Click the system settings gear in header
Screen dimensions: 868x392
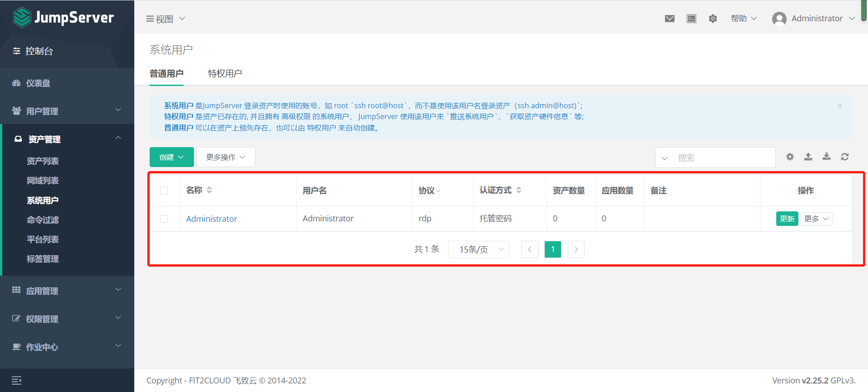713,19
